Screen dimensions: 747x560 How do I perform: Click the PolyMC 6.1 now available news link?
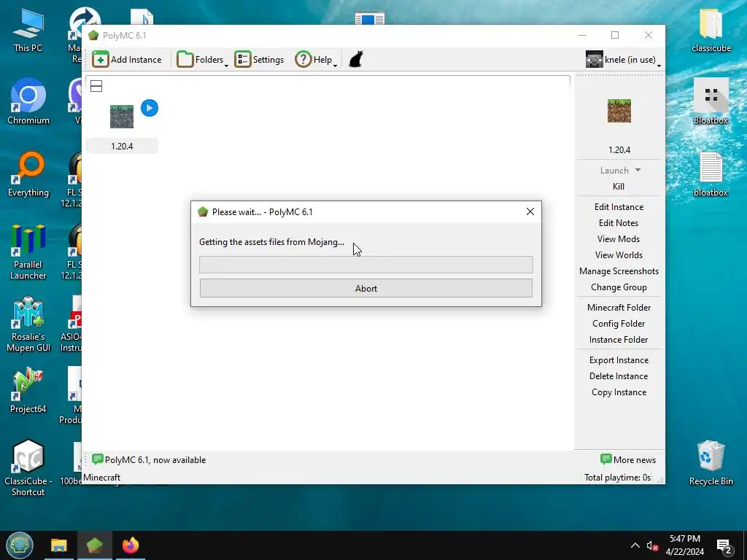149,460
